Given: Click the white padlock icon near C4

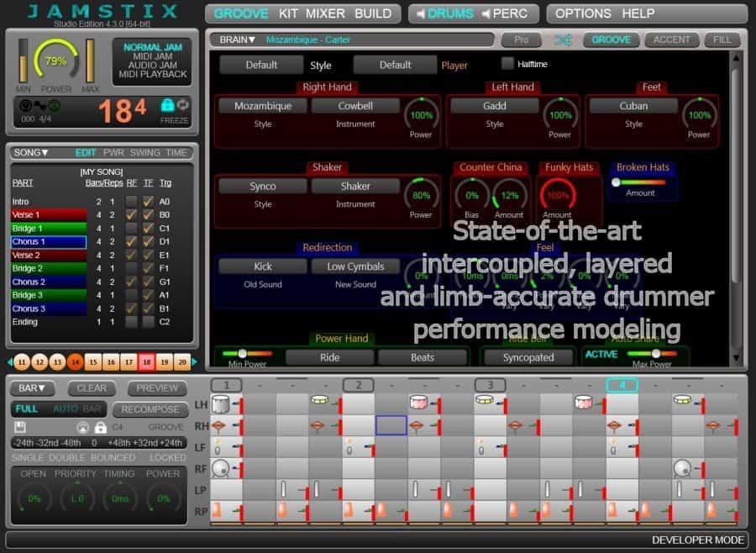Looking at the screenshot, I should [101, 427].
